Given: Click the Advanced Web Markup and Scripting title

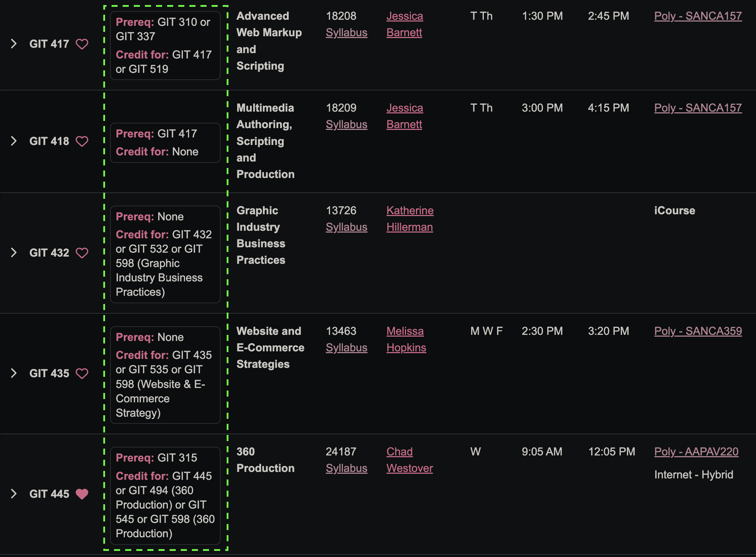Looking at the screenshot, I should [x=269, y=41].
